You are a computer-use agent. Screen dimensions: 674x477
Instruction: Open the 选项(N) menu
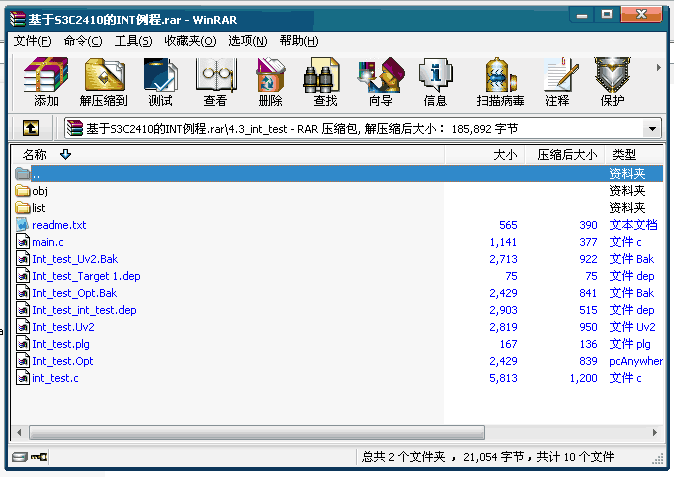click(x=248, y=41)
